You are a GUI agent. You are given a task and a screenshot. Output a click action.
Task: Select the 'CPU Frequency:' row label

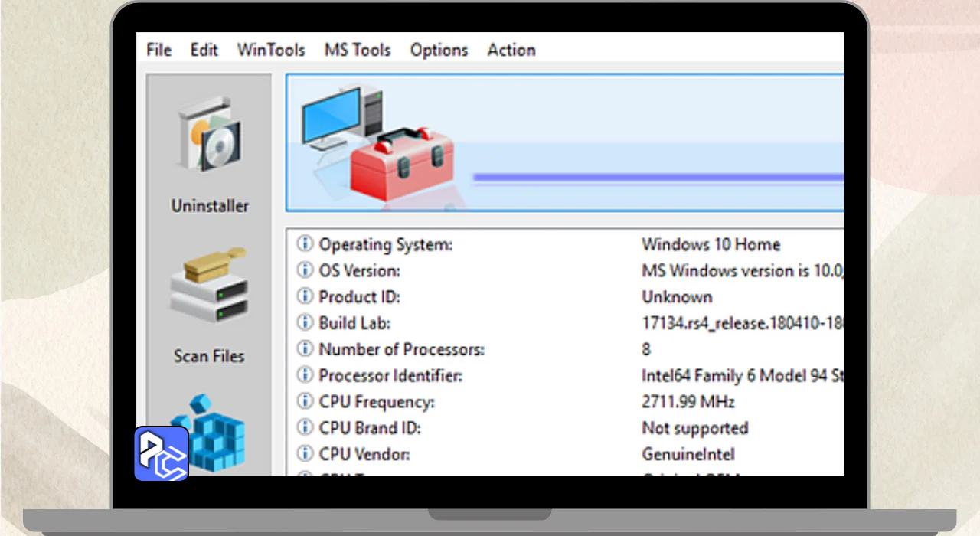click(376, 402)
